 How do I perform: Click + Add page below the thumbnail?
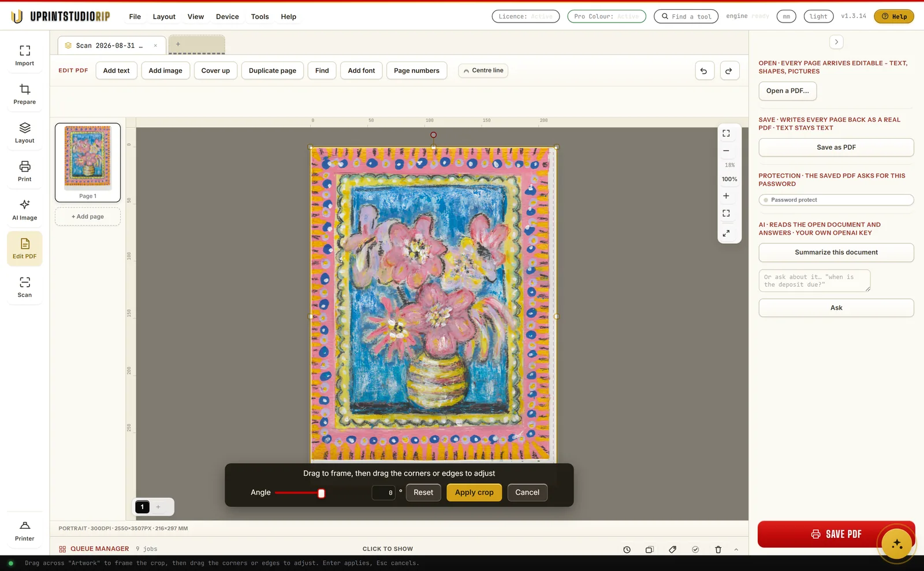[88, 217]
